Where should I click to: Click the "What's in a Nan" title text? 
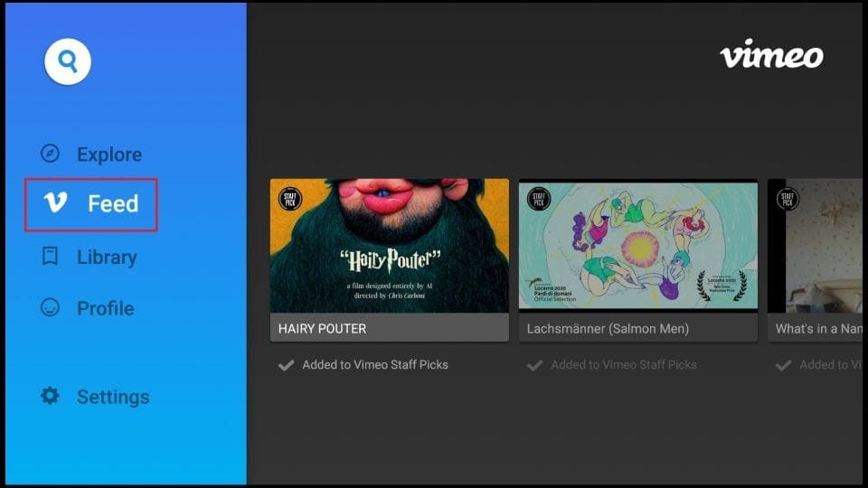pos(819,329)
